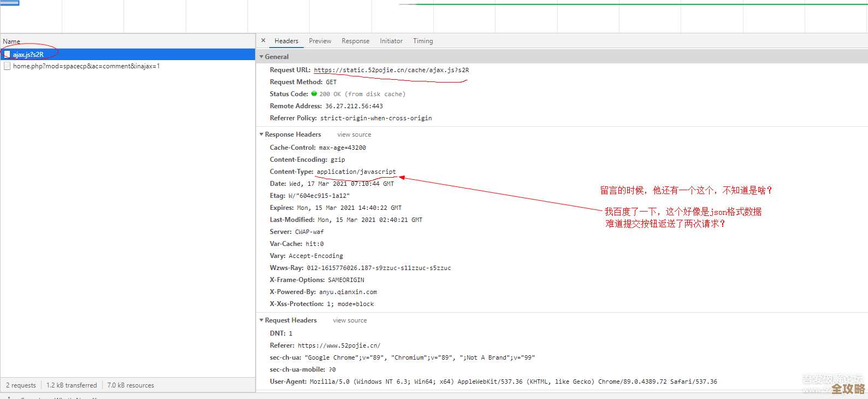The image size is (868, 399).
Task: Click the Server CWAP-waf value
Action: coord(309,232)
